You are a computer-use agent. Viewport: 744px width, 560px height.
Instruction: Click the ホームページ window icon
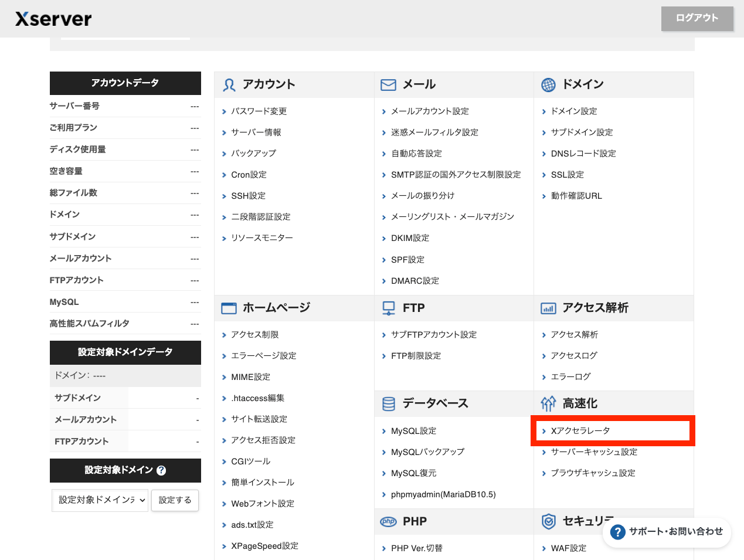(x=229, y=308)
